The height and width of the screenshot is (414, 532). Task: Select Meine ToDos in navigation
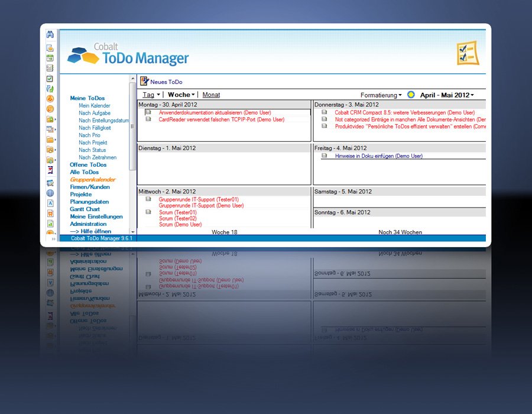[x=87, y=98]
